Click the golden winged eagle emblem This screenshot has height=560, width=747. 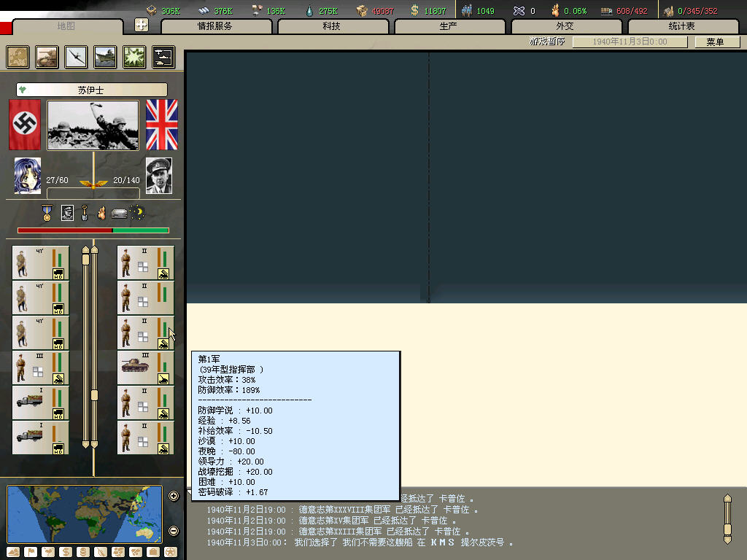pos(93,184)
